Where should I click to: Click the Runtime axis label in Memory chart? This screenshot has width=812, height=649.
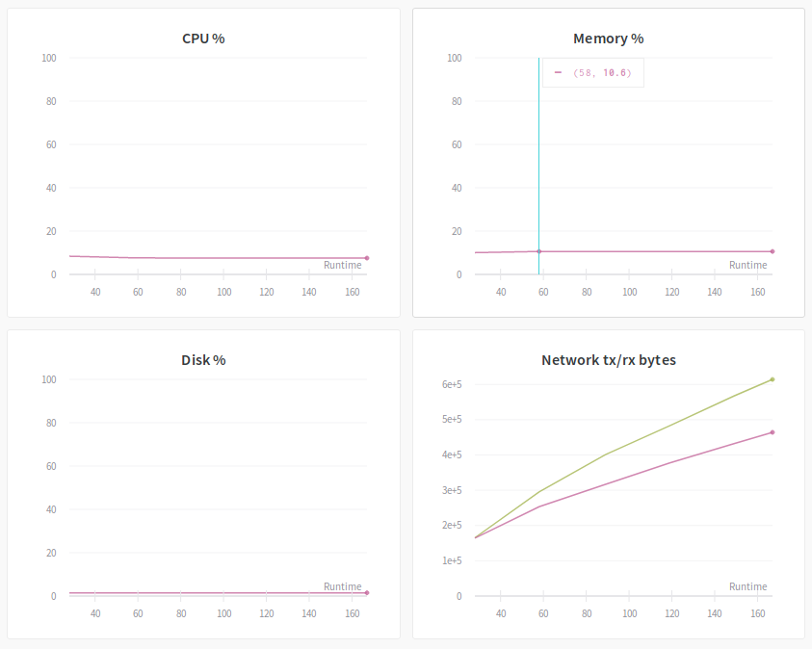tap(747, 265)
